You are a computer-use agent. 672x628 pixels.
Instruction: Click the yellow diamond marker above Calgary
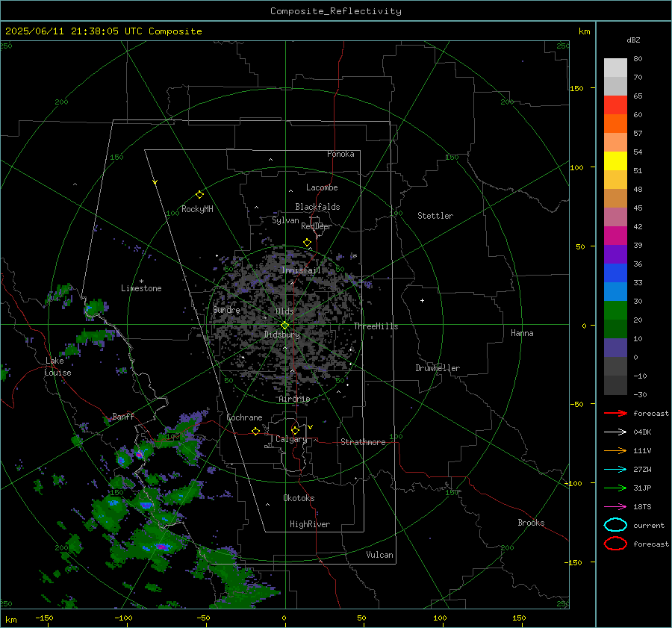(295, 430)
